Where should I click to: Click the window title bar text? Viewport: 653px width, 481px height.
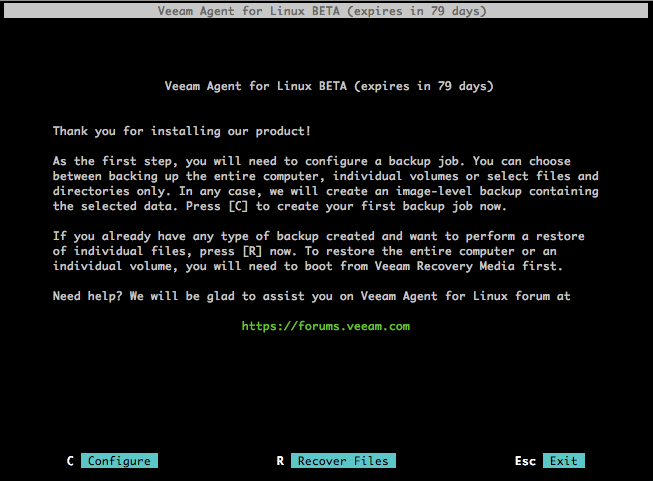[x=326, y=10]
